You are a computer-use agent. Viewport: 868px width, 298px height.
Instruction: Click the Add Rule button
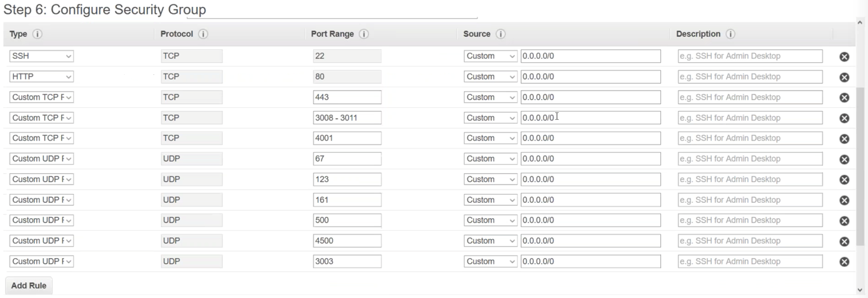[x=29, y=286]
